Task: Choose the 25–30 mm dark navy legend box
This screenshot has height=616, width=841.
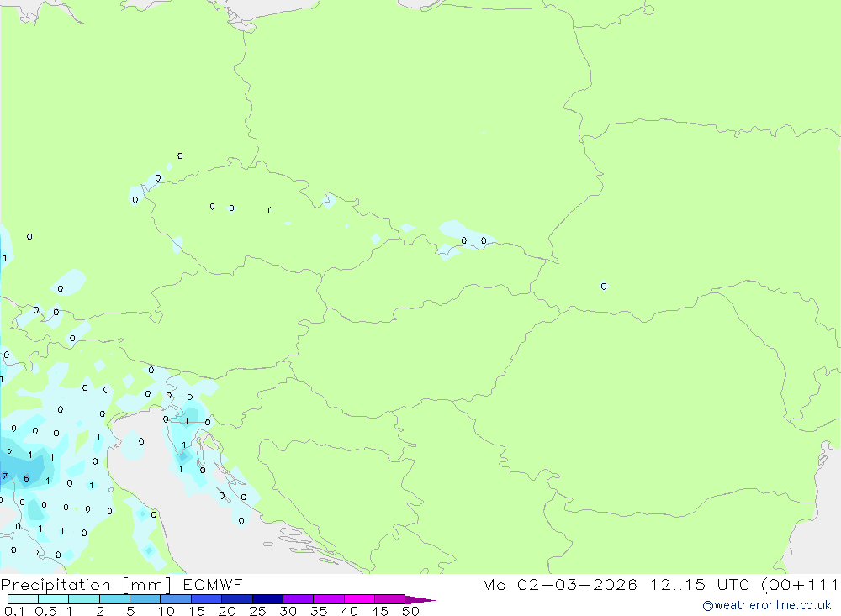Action: (267, 599)
